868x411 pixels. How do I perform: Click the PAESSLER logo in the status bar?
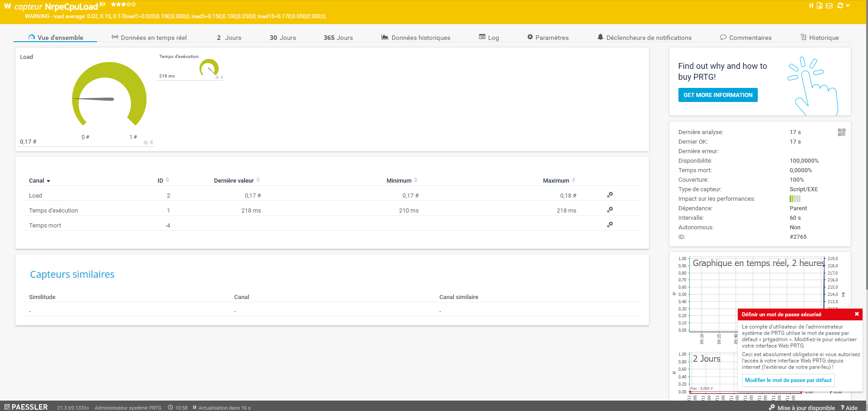click(25, 406)
